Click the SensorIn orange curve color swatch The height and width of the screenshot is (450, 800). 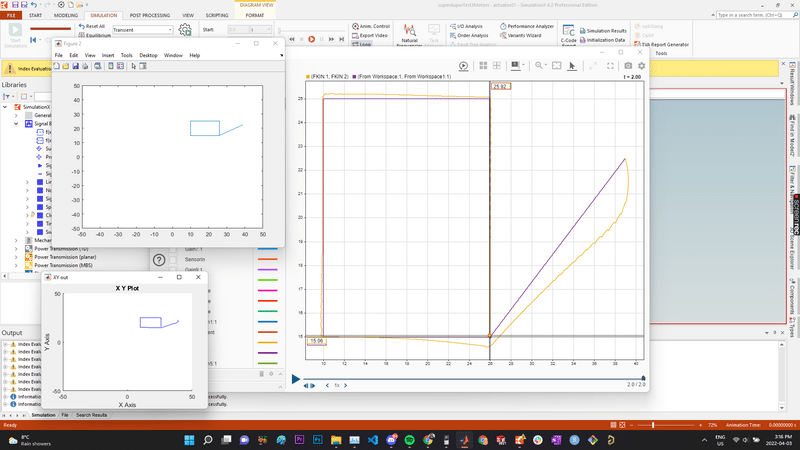coord(267,259)
